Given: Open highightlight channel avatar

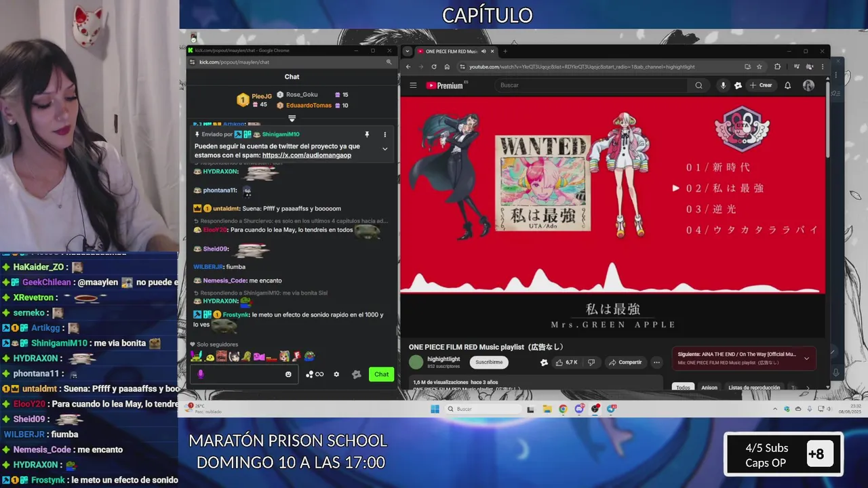Looking at the screenshot, I should click(416, 363).
